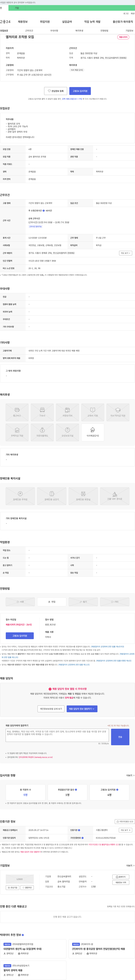Screen dimensions: 135x980
Task: Jump to the 우대사항 section tab
Action: (x=54, y=30)
